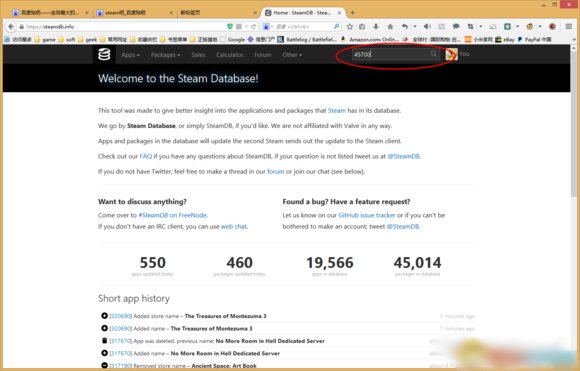Open the PayPal bookmark
This screenshot has width=580, height=371.
click(535, 39)
